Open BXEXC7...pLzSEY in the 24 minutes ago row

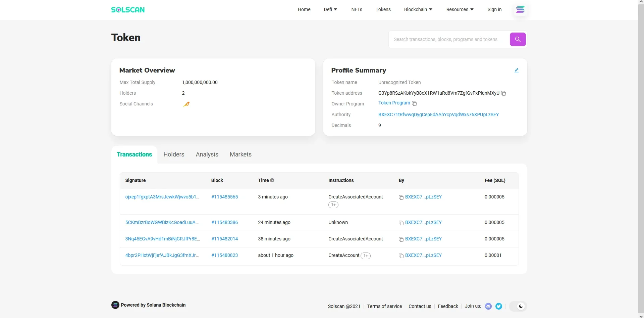pos(423,222)
